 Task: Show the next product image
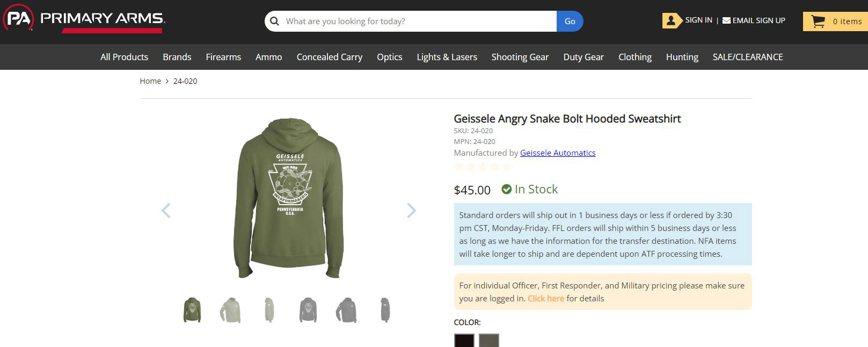tap(411, 211)
